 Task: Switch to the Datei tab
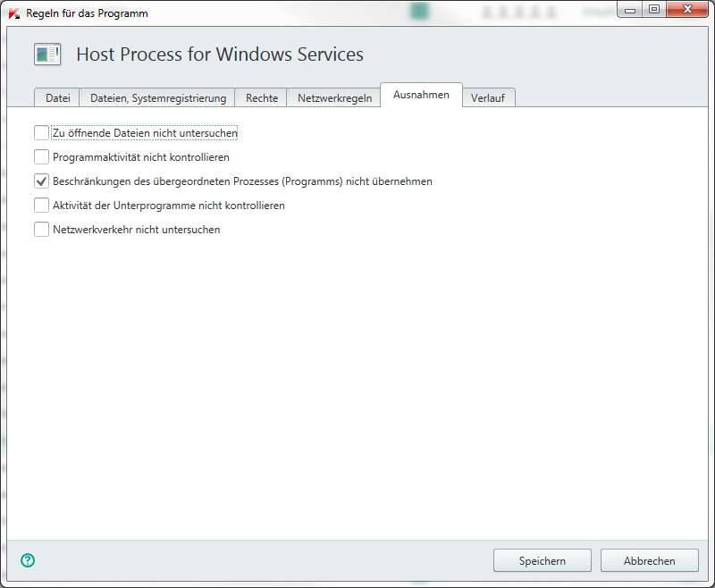(x=57, y=98)
